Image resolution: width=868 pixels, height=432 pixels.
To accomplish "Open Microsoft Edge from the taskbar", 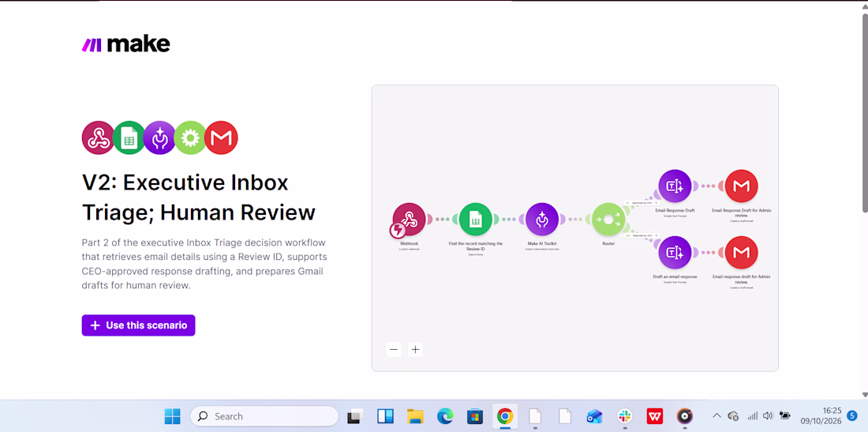I will click(x=445, y=416).
